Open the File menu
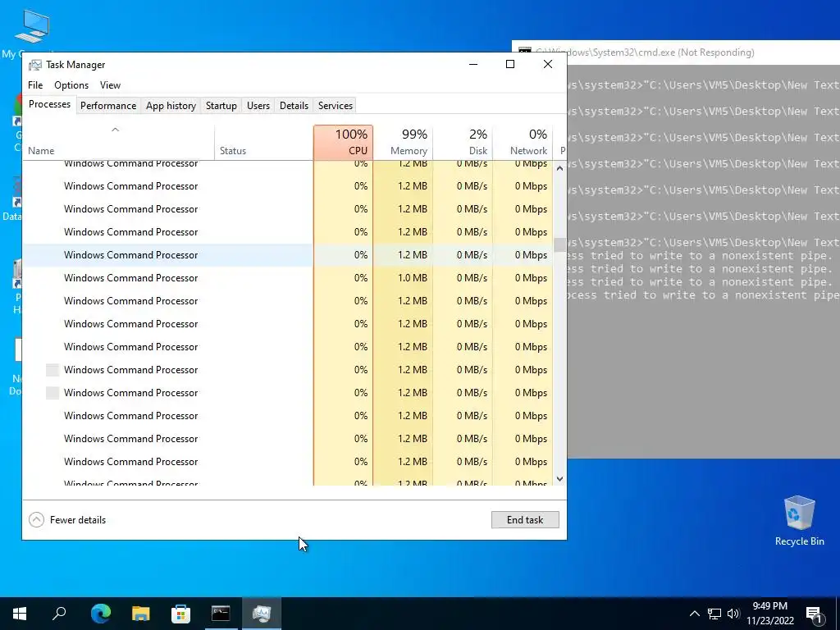This screenshot has width=840, height=630. pos(35,85)
